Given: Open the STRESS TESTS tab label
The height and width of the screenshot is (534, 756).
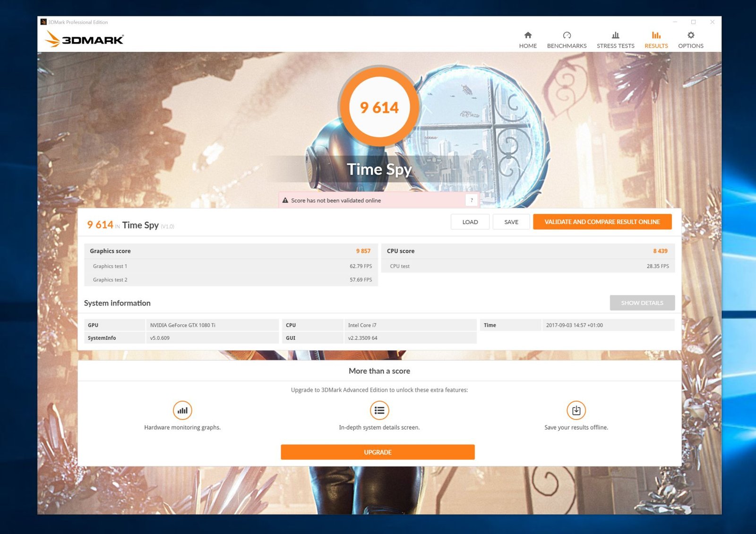Looking at the screenshot, I should [x=616, y=46].
